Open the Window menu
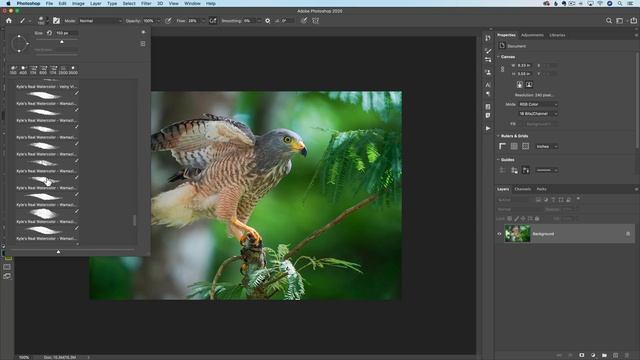Screen dimensions: 640x360 (192, 3)
